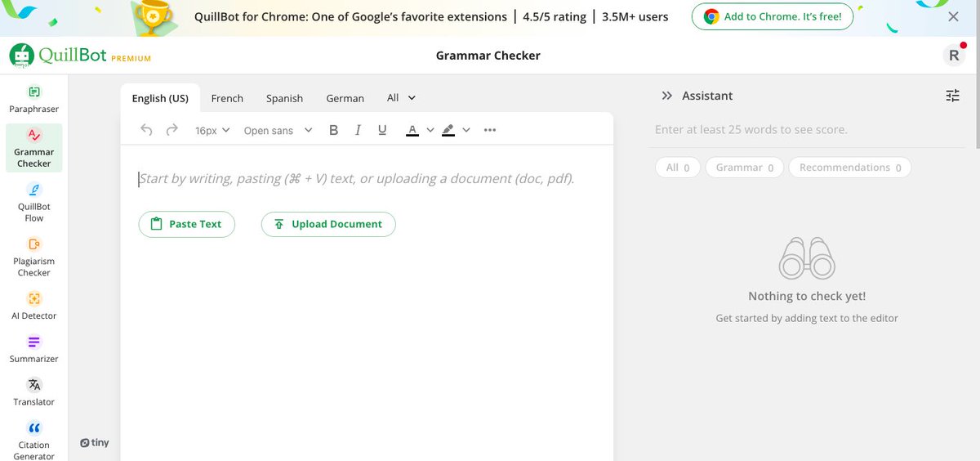Open assistant settings sliders icon
The image size is (980, 461).
point(953,96)
